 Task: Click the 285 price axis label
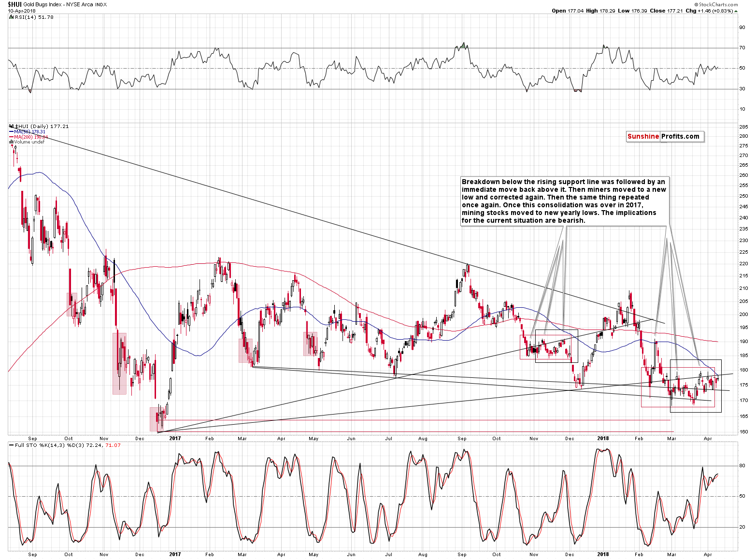(743, 127)
